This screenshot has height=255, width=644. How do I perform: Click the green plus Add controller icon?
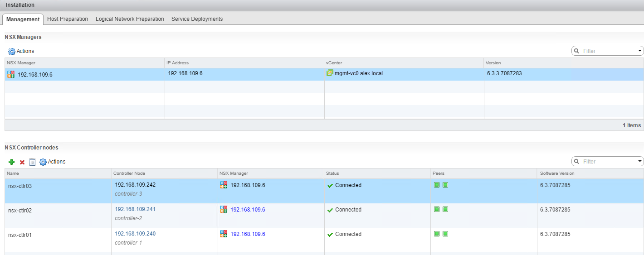pos(12,162)
